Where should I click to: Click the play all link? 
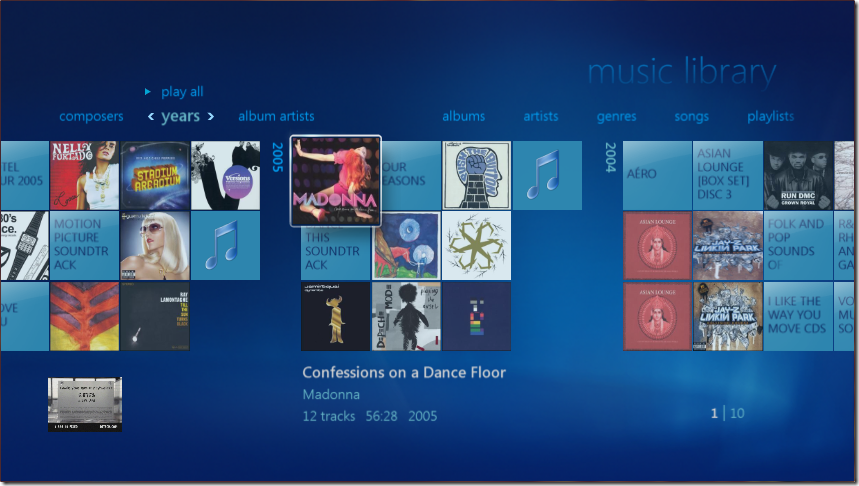(182, 91)
